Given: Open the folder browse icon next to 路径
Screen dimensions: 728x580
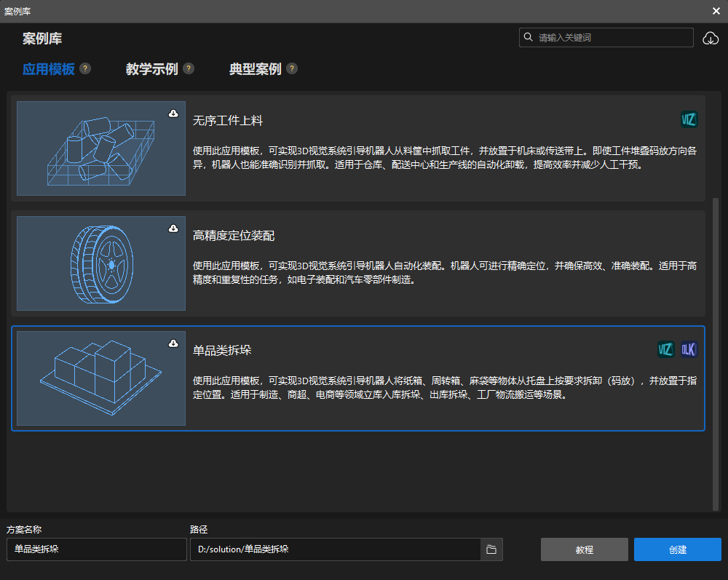Looking at the screenshot, I should 491,549.
